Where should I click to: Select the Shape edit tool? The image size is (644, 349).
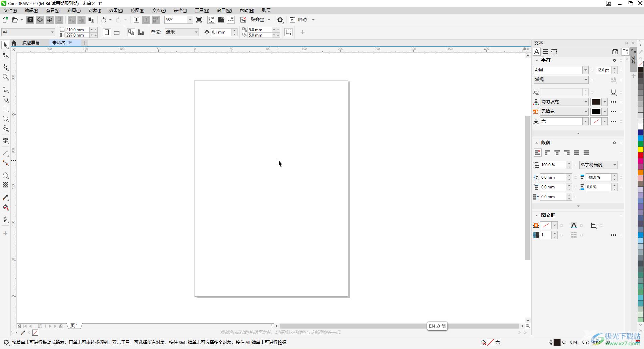(5, 55)
